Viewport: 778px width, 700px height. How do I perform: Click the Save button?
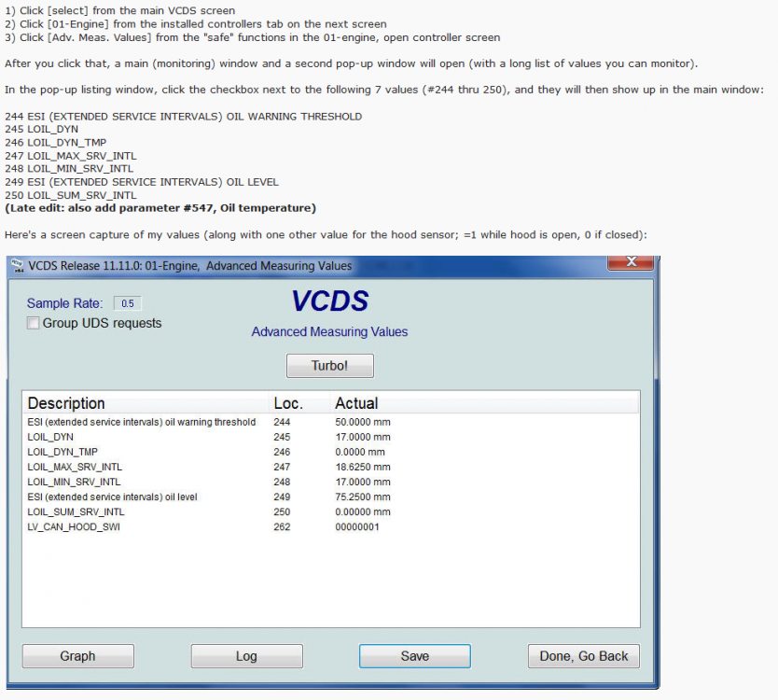tap(414, 656)
